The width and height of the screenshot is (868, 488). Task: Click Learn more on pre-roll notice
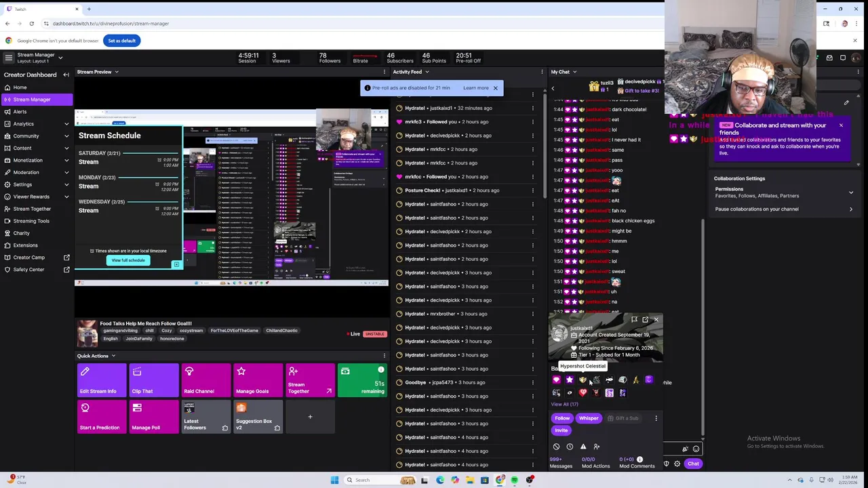pyautogui.click(x=476, y=87)
